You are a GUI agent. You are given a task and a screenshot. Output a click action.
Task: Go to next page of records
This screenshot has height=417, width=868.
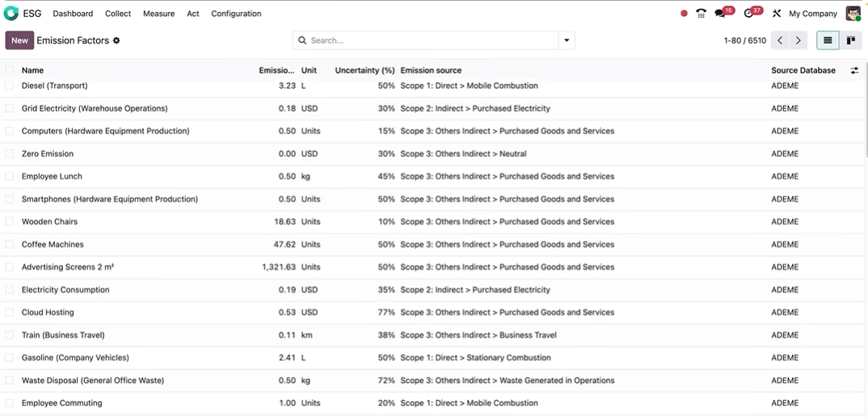click(x=798, y=40)
